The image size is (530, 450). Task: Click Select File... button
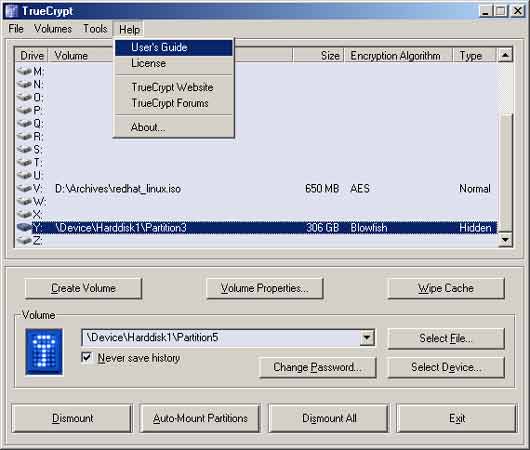tap(446, 338)
